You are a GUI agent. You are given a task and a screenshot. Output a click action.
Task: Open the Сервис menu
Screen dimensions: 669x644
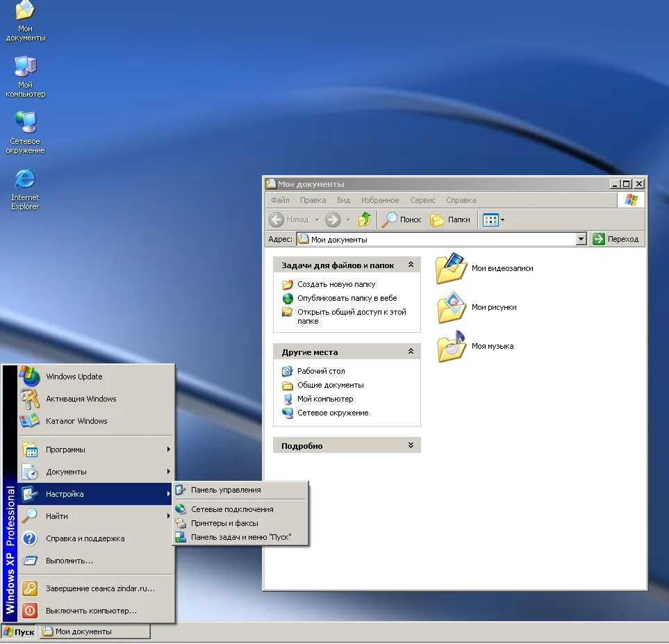coord(422,200)
